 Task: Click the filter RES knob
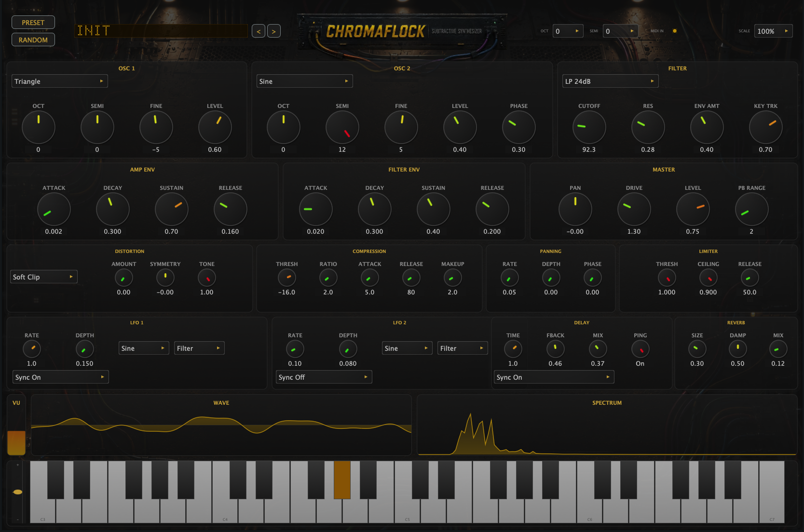click(x=648, y=127)
